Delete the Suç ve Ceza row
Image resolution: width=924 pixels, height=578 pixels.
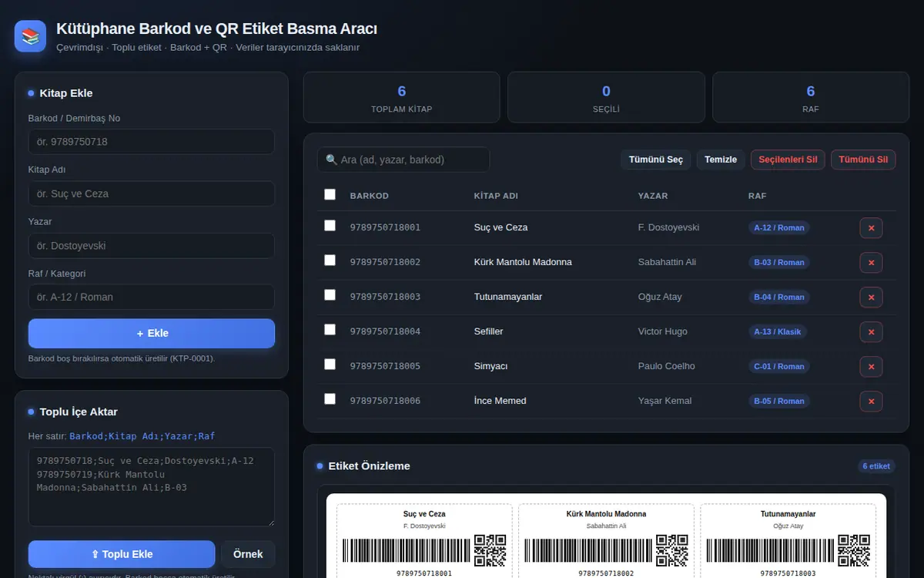point(871,228)
